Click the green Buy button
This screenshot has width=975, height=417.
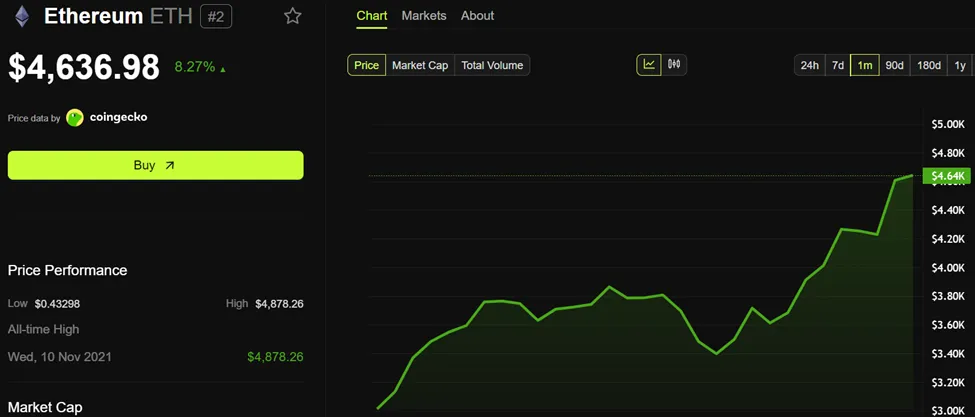tap(155, 165)
